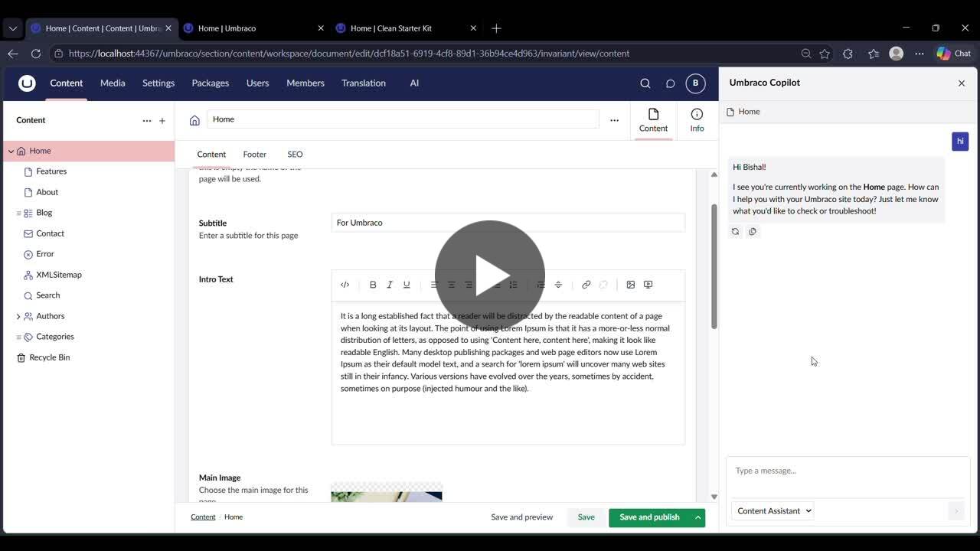The width and height of the screenshot is (980, 551).
Task: Click the Save and preview button
Action: point(521,517)
